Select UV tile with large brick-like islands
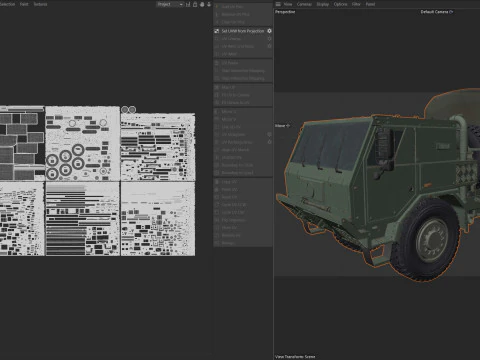Image resolution: width=480 pixels, height=360 pixels. coord(22,144)
